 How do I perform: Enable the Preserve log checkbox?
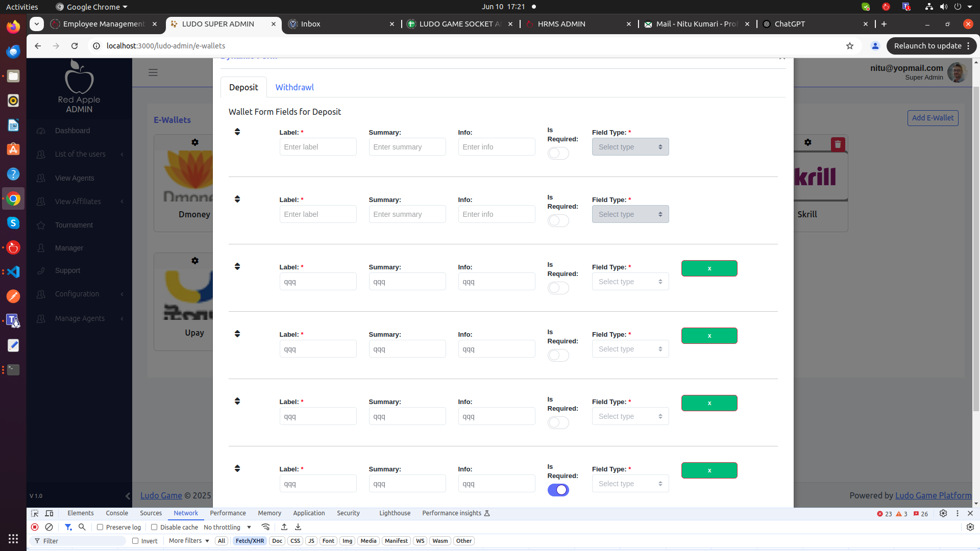(x=100, y=527)
